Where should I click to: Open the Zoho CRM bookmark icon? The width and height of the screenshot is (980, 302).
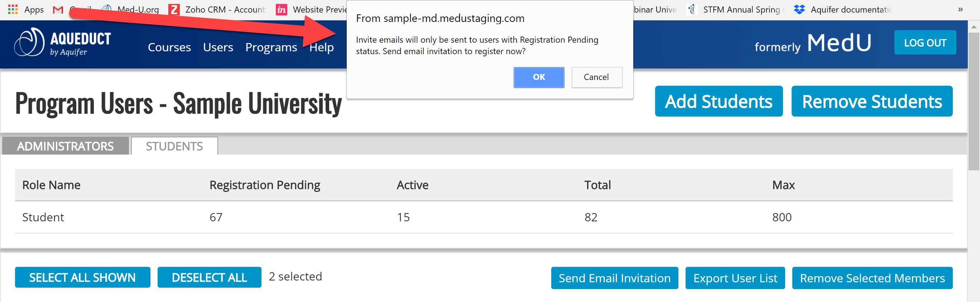coord(174,10)
